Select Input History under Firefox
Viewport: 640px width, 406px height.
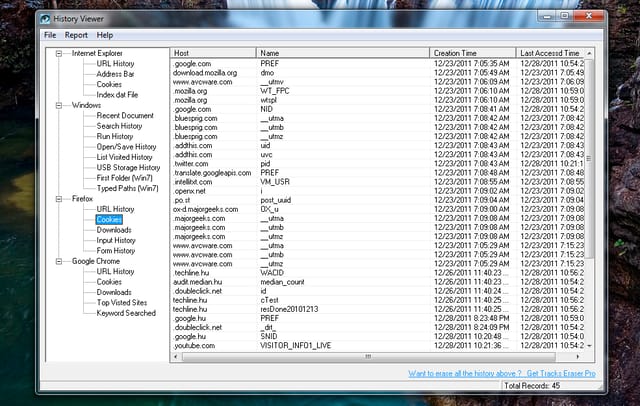pyautogui.click(x=116, y=240)
